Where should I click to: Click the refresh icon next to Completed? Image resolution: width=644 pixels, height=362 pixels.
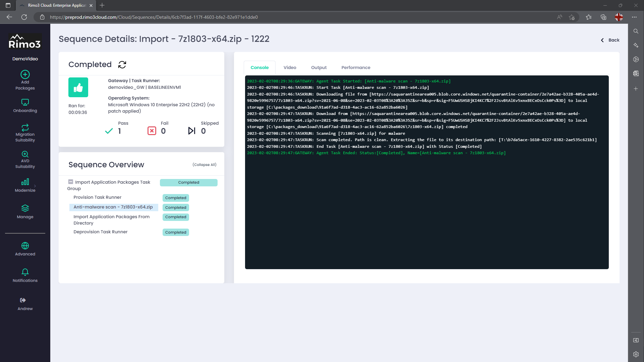tap(122, 65)
